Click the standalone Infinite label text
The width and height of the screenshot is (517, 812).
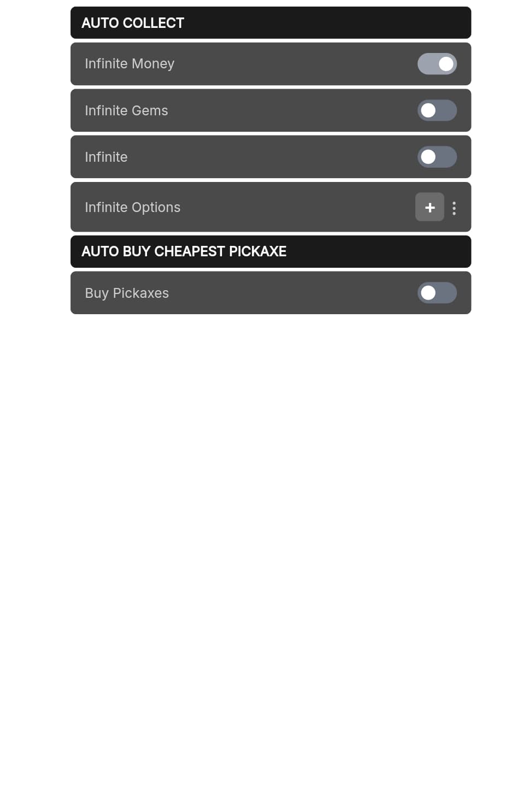(106, 157)
